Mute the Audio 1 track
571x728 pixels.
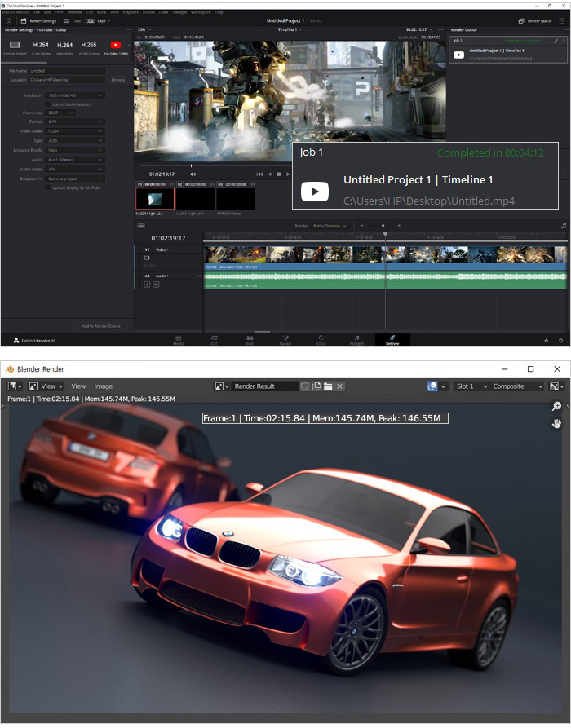(155, 285)
